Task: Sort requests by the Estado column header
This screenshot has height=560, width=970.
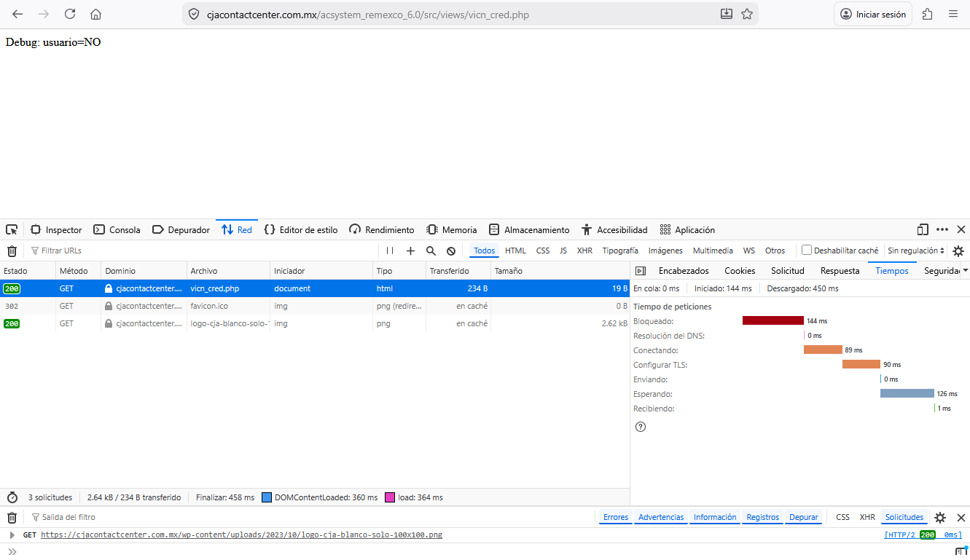Action: click(x=28, y=271)
